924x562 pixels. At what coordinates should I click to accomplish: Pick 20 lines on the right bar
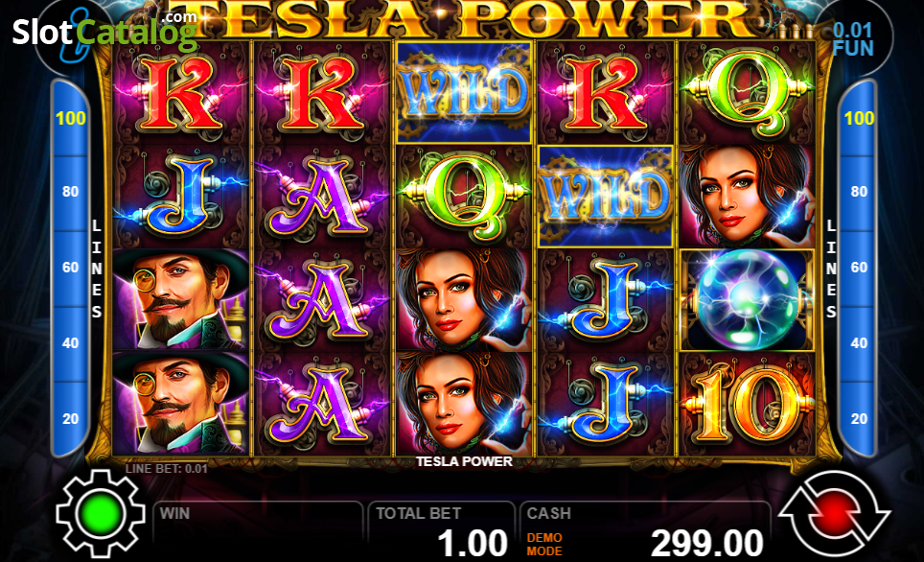click(x=859, y=419)
